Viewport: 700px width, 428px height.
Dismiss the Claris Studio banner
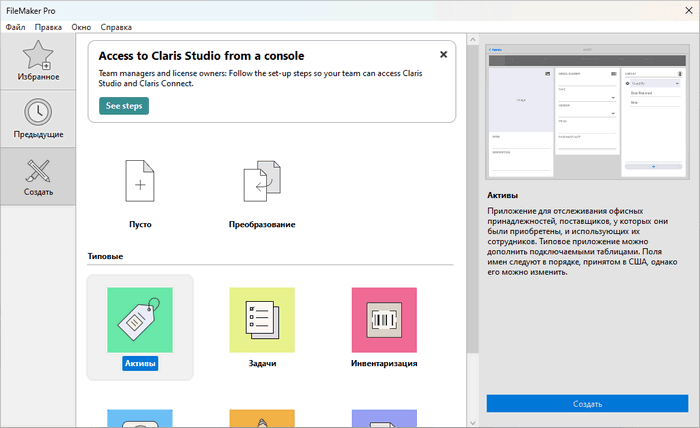[443, 54]
